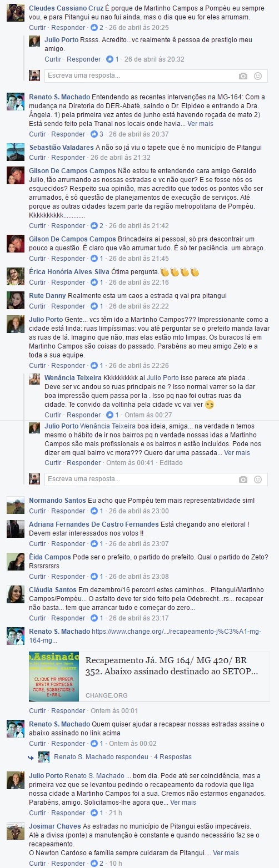Open emoji picker in first reply box

(258, 76)
